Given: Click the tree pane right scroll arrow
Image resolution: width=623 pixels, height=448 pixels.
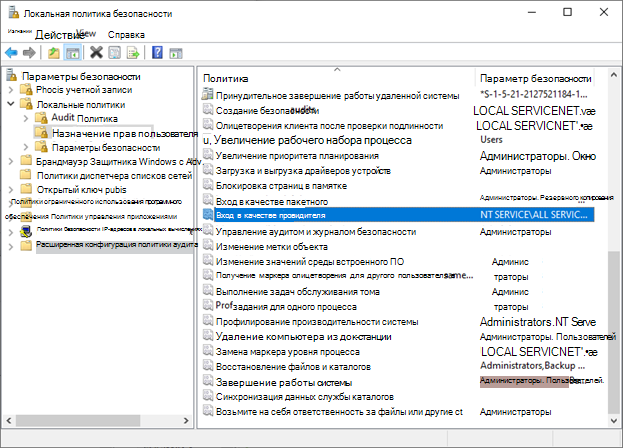Looking at the screenshot, I should point(186,420).
